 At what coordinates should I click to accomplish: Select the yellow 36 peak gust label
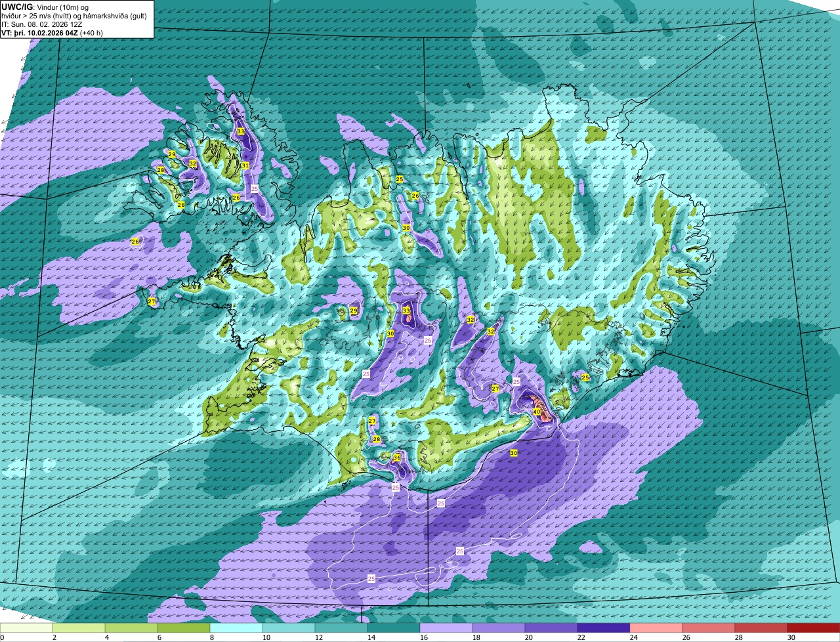pos(397,458)
